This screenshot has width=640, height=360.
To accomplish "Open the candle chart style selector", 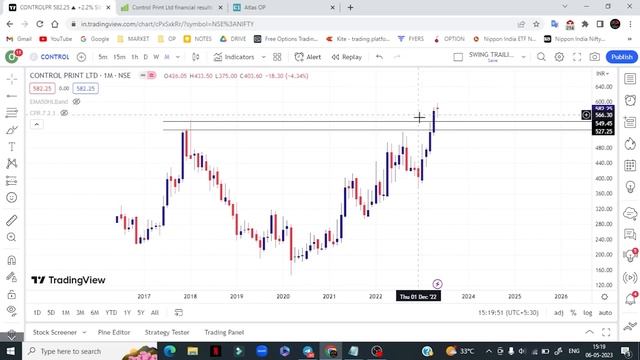I will [196, 57].
